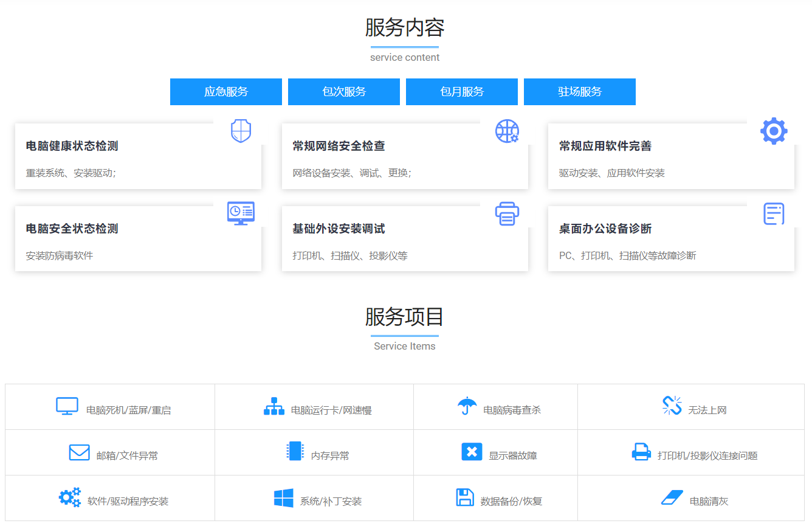Screen dimensions: 812x529
Task: Click the monitor icon on 电脑安全状态检测 card
Action: click(x=241, y=213)
